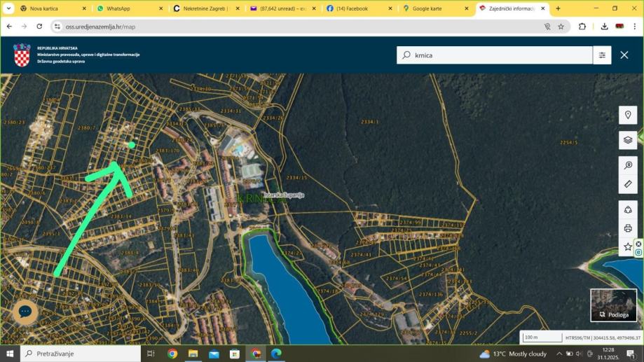
Task: Open Microsoft Edge from the taskbar
Action: [276, 354]
